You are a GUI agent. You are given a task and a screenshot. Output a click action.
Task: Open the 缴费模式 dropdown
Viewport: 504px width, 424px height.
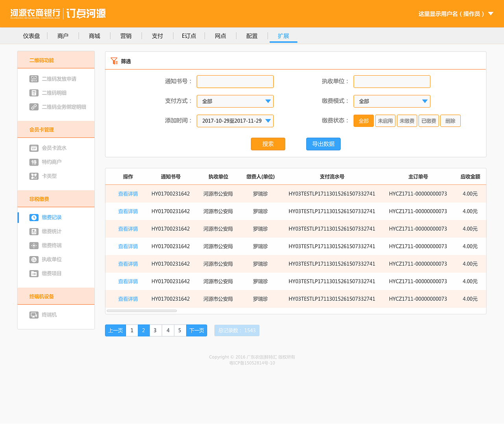pyautogui.click(x=392, y=101)
